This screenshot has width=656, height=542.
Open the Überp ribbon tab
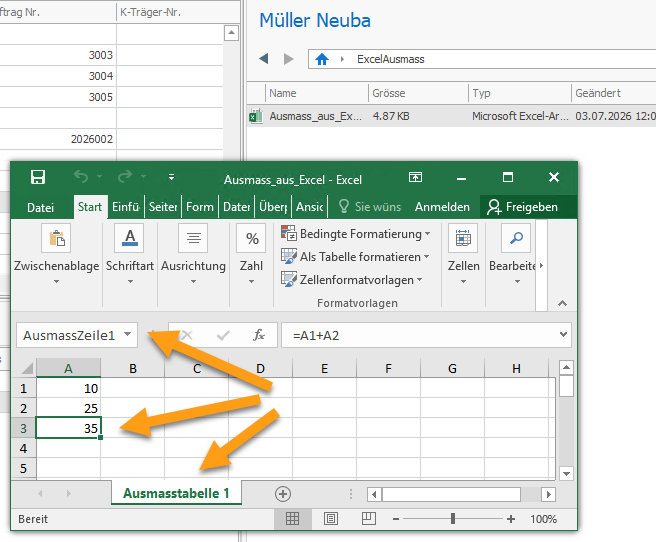tap(273, 207)
